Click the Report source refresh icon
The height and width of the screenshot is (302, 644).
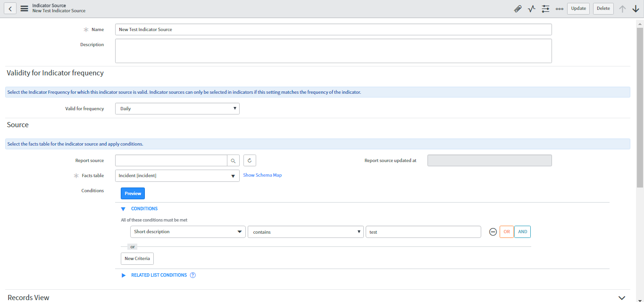250,161
